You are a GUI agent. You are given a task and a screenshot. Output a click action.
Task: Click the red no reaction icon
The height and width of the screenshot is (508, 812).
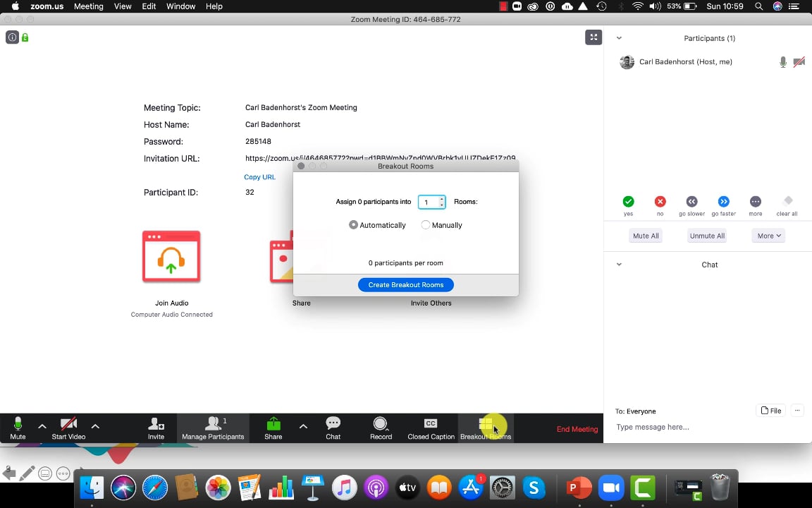660,202
